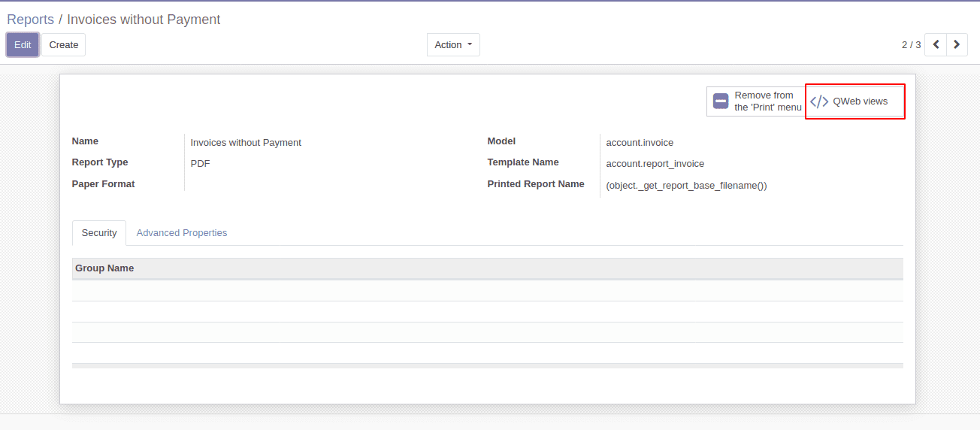
Task: Click the minus icon for Remove from Print menu
Action: (721, 101)
